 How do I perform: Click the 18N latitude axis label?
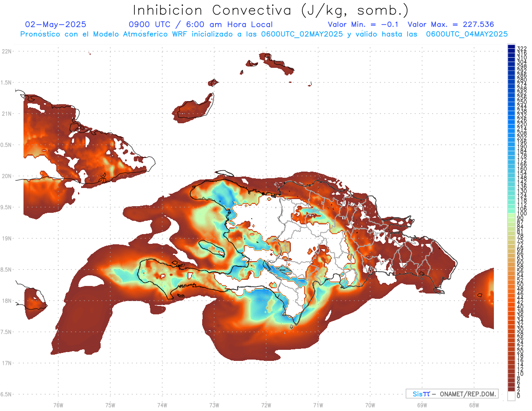tap(7, 301)
